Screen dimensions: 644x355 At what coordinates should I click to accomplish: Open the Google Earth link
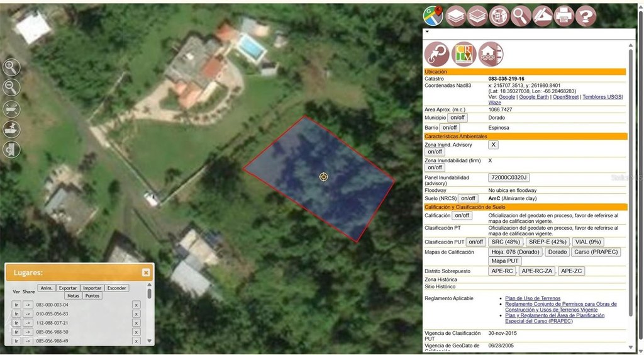click(x=533, y=97)
